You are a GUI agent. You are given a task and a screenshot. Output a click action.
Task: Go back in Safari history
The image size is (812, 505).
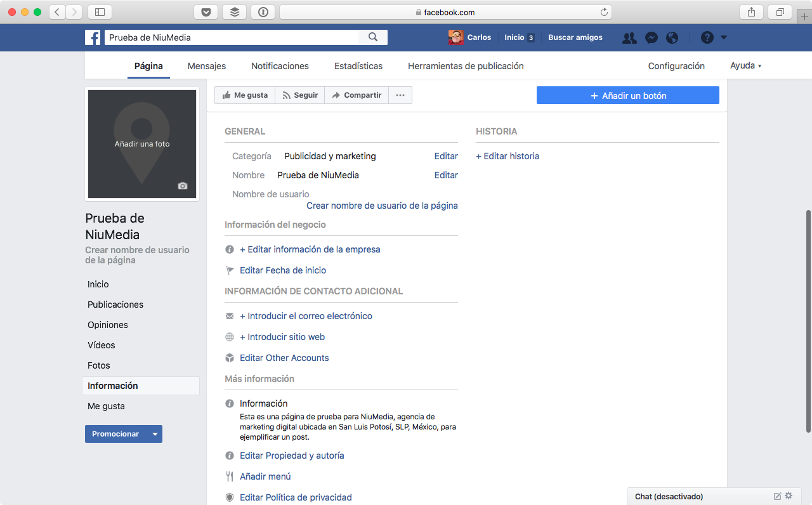point(57,12)
